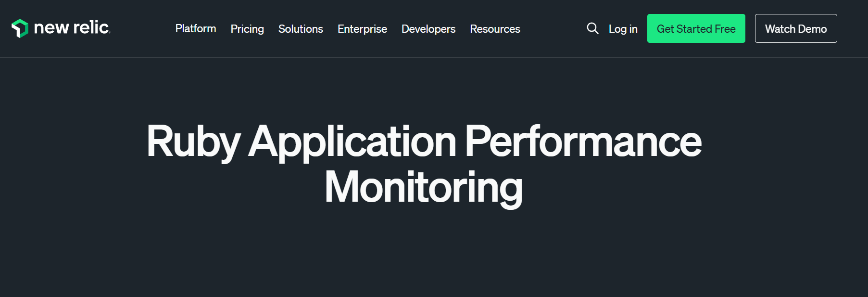
Task: Click empty header space between Resources and search
Action: (x=553, y=29)
